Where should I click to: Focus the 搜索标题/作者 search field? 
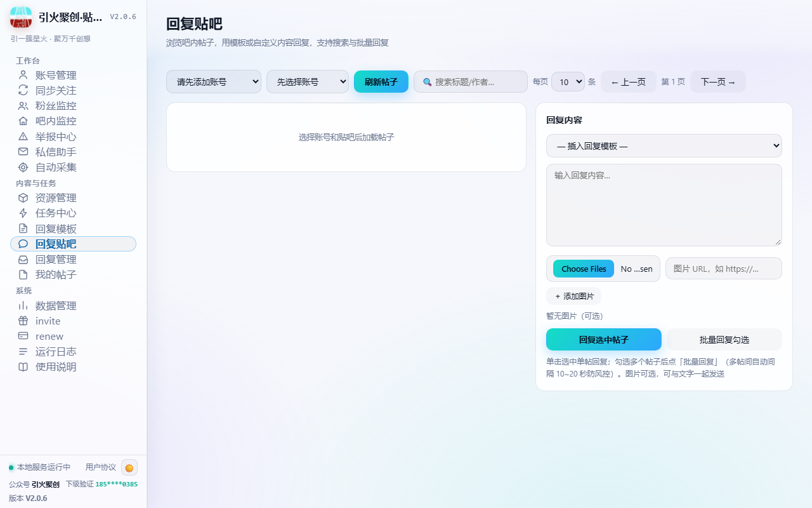pyautogui.click(x=471, y=82)
